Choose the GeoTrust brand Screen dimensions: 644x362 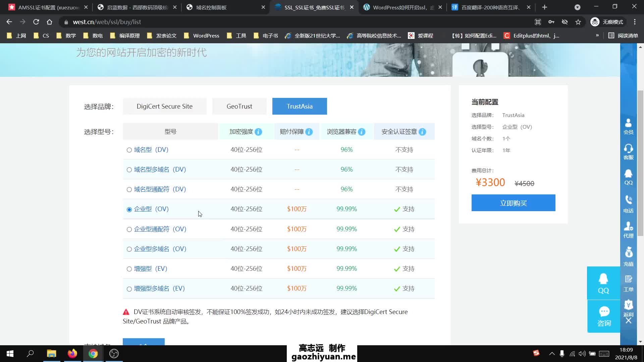[x=239, y=106]
